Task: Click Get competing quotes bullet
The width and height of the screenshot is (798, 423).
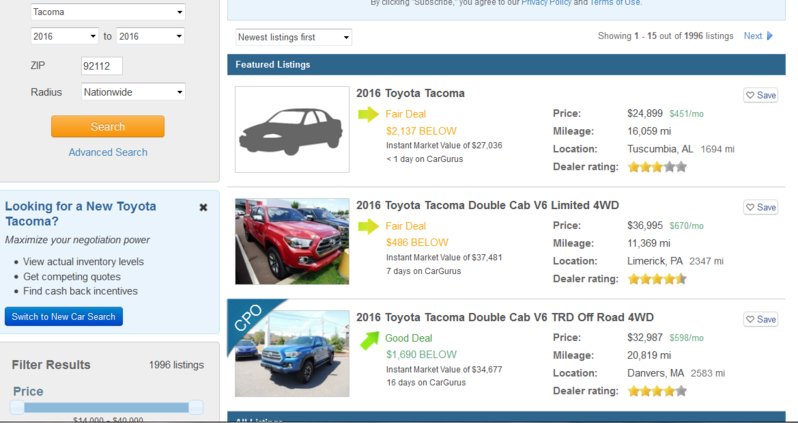Action: (72, 277)
